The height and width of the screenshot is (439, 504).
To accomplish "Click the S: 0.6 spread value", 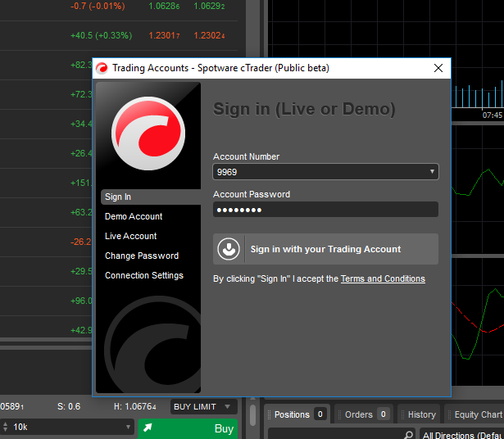I will click(x=69, y=406).
